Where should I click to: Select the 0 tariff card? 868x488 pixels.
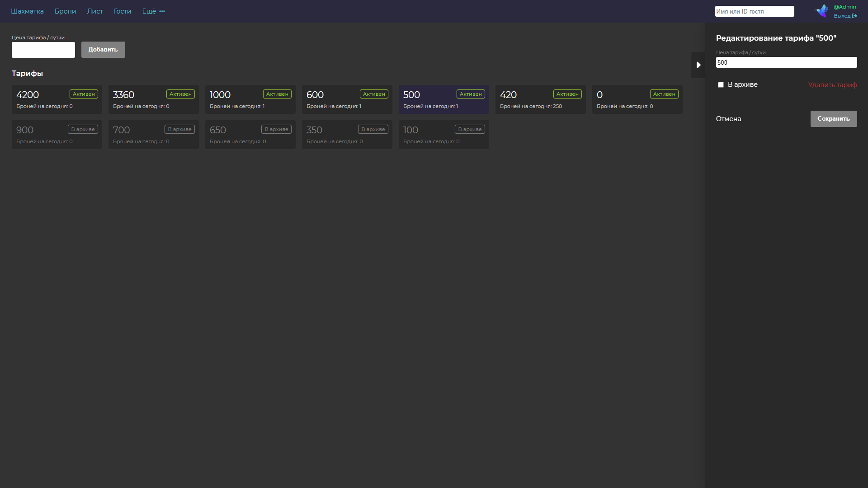coord(637,99)
